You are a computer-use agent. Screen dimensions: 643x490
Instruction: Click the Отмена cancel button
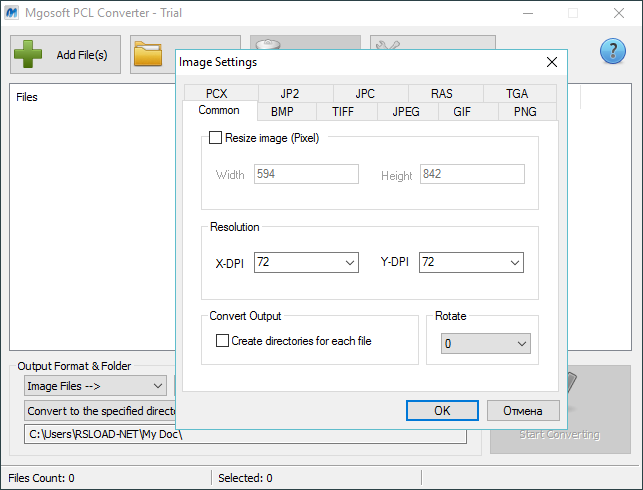[523, 410]
